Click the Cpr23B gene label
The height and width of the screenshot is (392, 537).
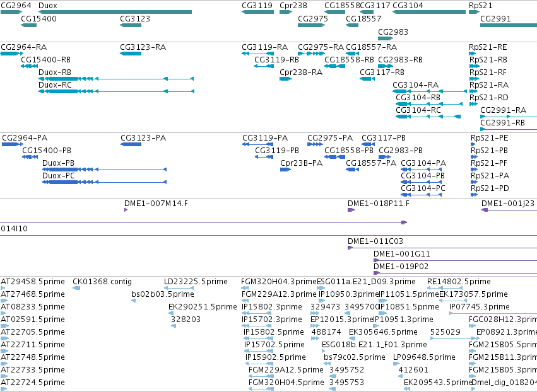pyautogui.click(x=293, y=6)
